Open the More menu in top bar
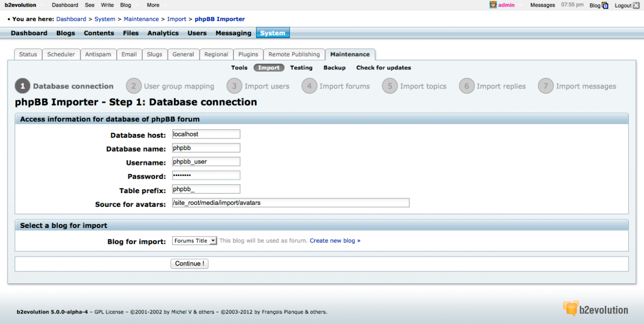Screen dimensions: 644x324 point(153,5)
